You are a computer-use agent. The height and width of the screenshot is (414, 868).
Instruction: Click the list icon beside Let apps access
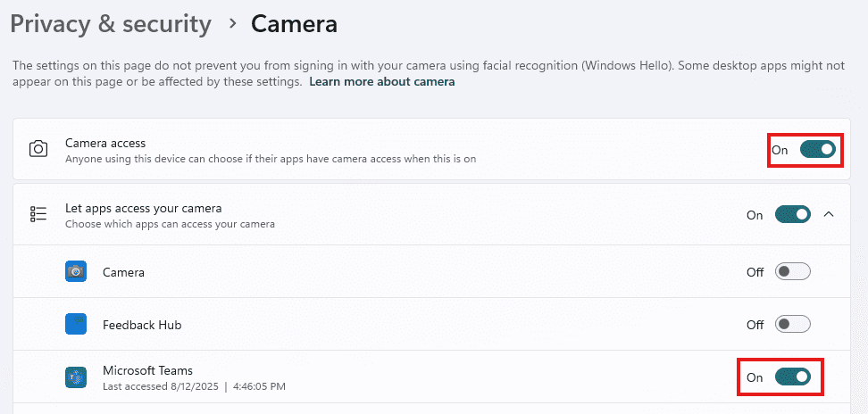[38, 214]
